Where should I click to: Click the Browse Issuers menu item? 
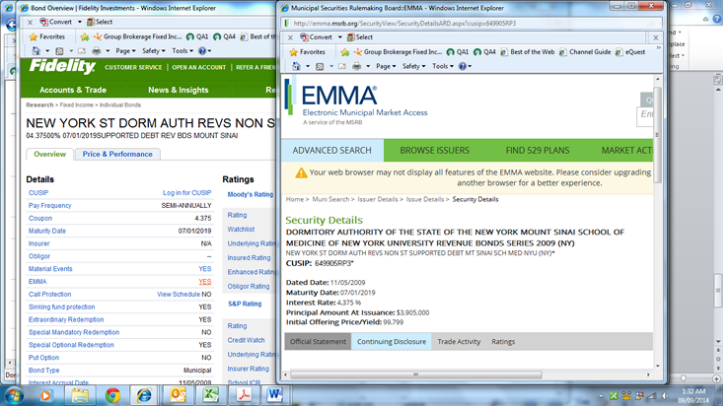click(437, 150)
